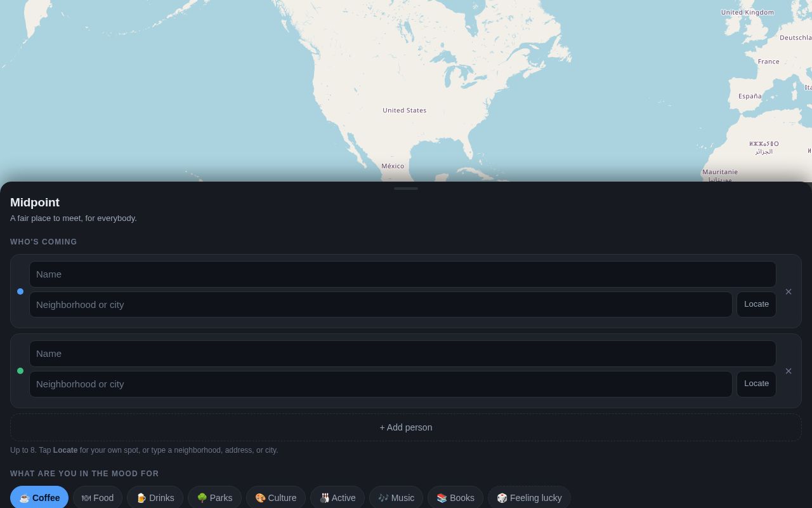Focus first person's Neighborhood or city field

tap(381, 305)
